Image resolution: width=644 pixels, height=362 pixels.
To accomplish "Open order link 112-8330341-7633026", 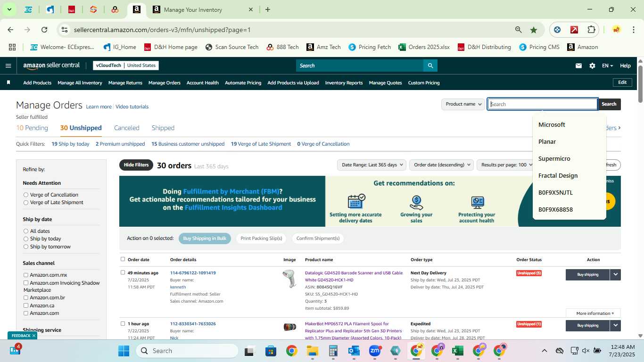I will [x=193, y=324].
